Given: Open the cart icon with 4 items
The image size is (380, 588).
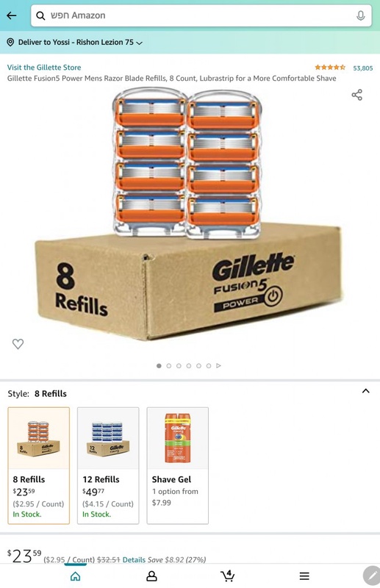Looking at the screenshot, I should (x=228, y=576).
